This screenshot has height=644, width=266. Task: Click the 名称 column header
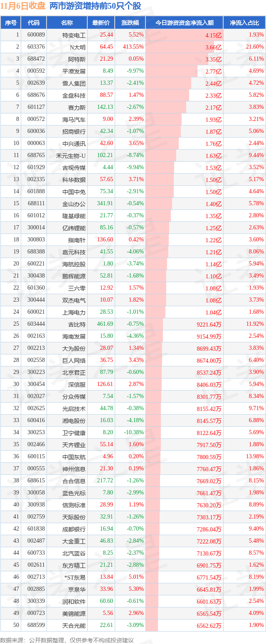66,23
